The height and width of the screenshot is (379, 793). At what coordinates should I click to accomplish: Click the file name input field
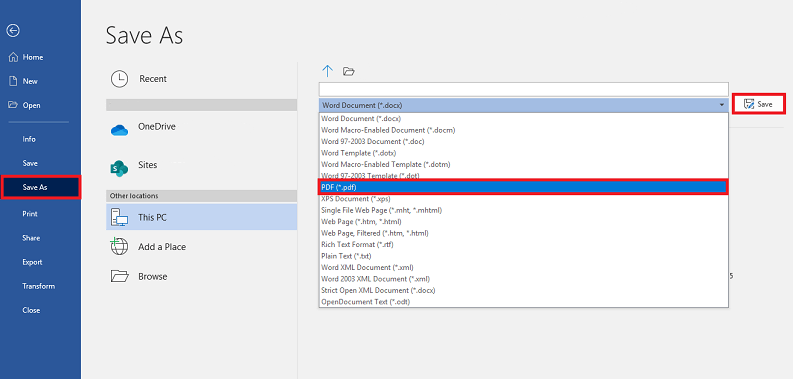(x=523, y=90)
